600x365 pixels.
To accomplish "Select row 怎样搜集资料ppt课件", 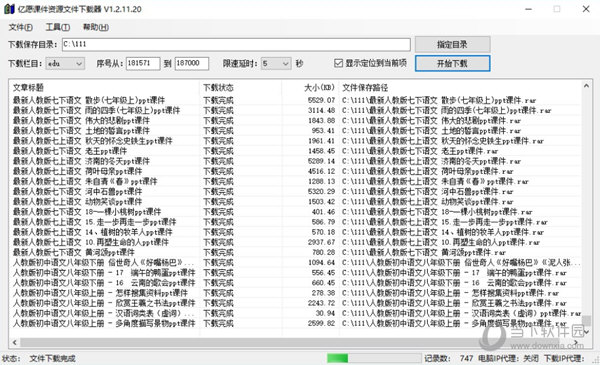I will tap(295, 293).
